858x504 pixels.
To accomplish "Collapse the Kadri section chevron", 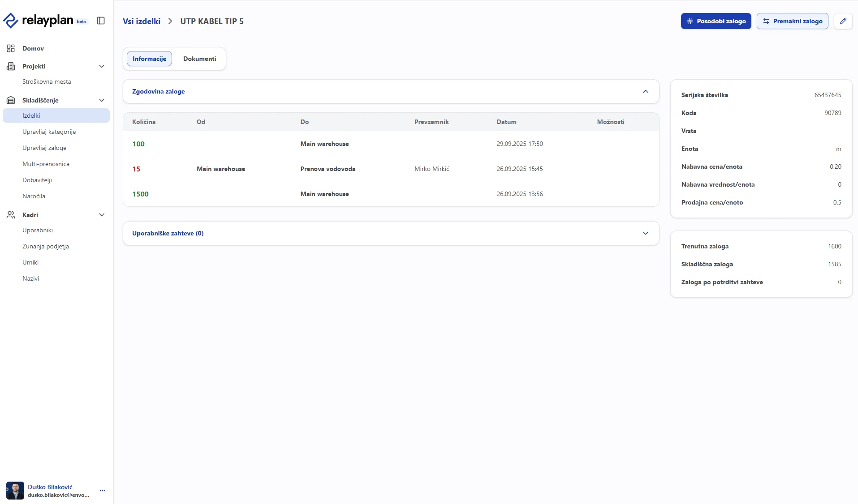I will (102, 215).
